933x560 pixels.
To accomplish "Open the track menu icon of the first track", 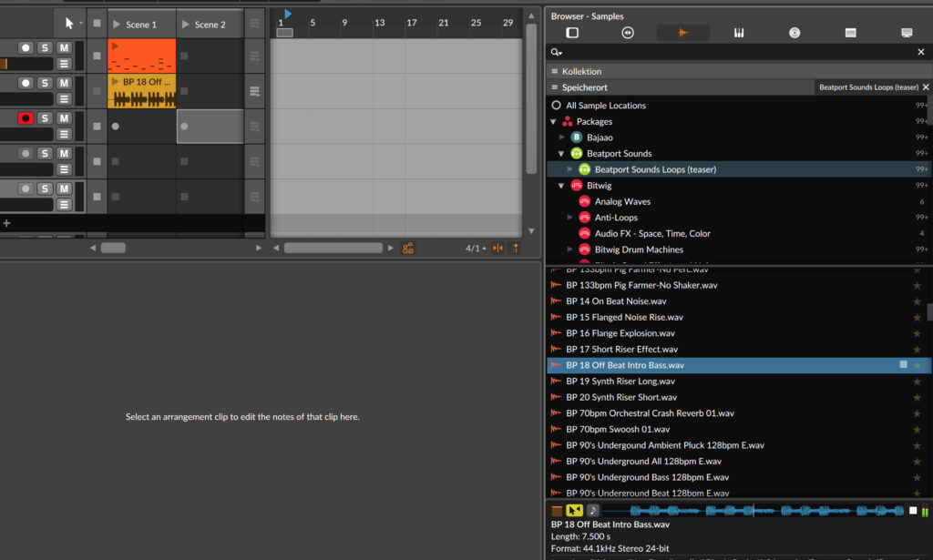I will pos(64,64).
